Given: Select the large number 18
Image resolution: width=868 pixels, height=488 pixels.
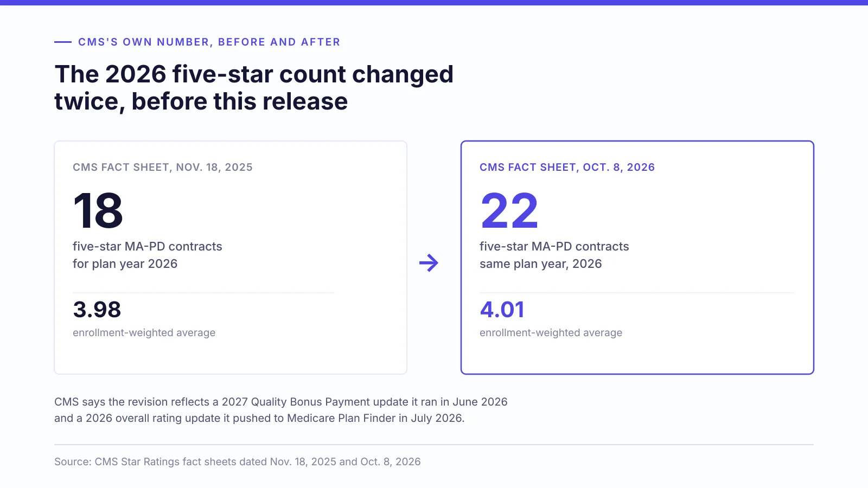Looking at the screenshot, I should [x=98, y=210].
